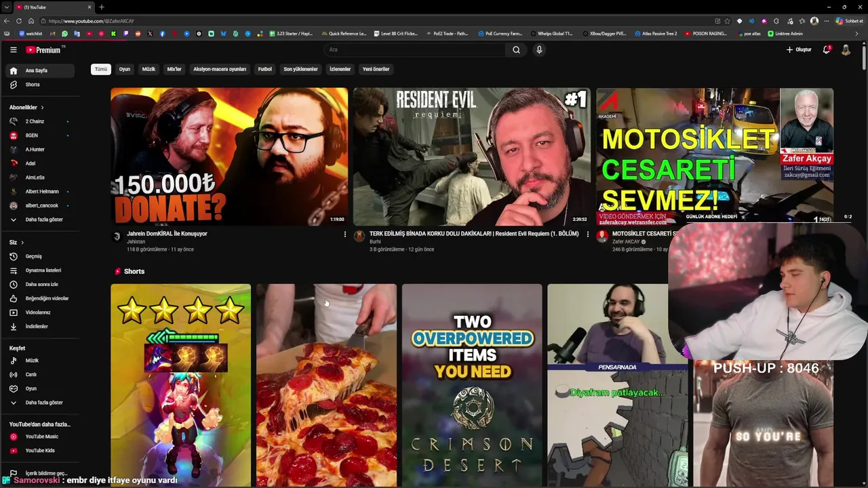
Task: Click the Oluştur create button
Action: (799, 49)
